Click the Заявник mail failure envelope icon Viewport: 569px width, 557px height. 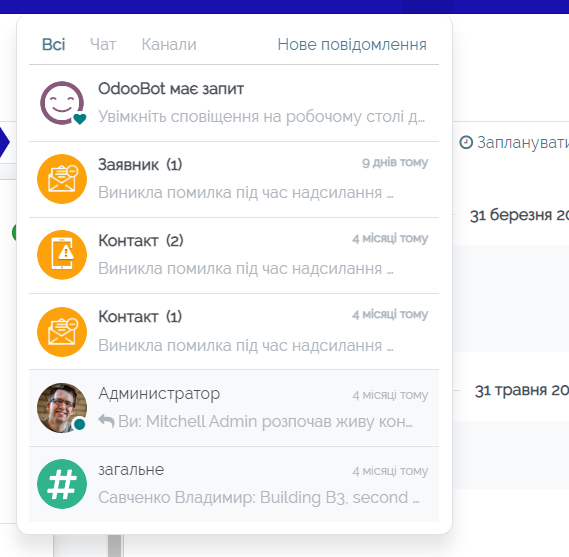tap(62, 179)
